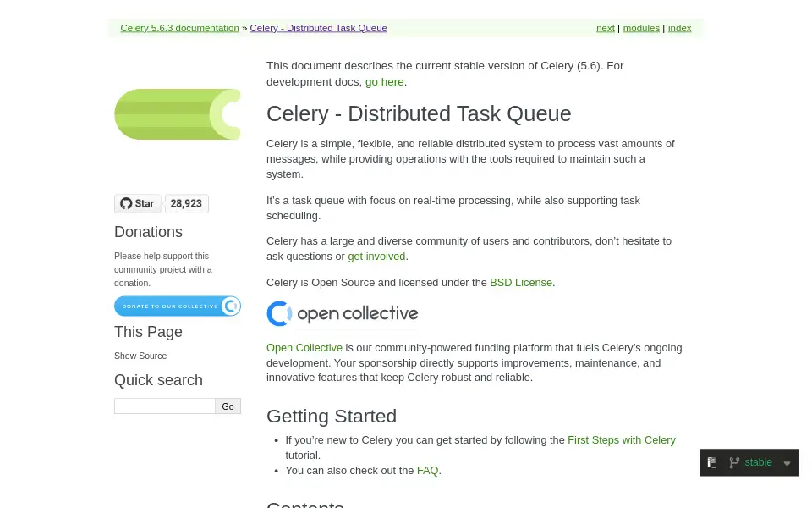Image resolution: width=812 pixels, height=508 pixels.
Task: Click the Go search button
Action: pos(228,406)
